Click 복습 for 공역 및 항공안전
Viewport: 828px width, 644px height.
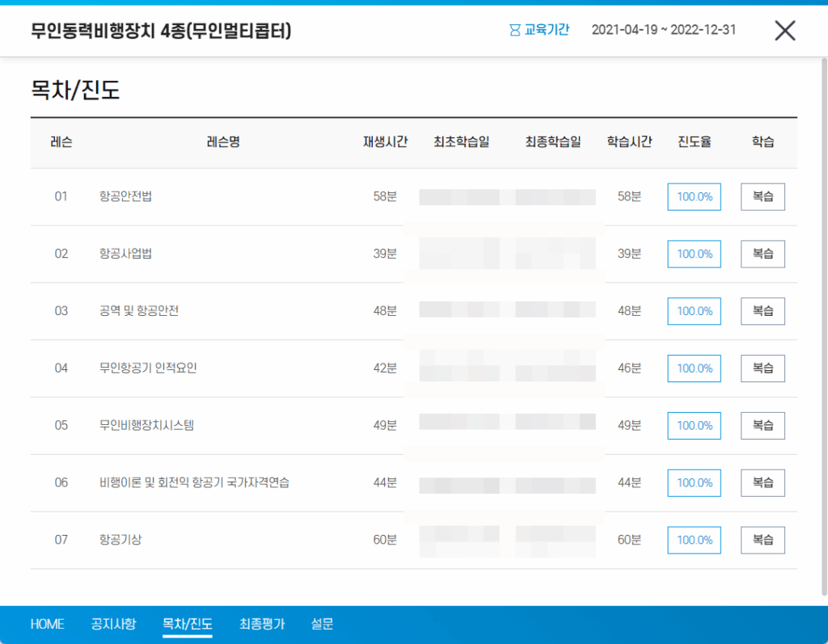pyautogui.click(x=762, y=311)
